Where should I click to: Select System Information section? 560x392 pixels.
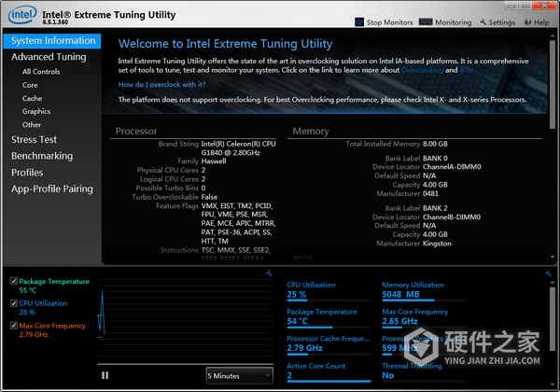tap(52, 41)
